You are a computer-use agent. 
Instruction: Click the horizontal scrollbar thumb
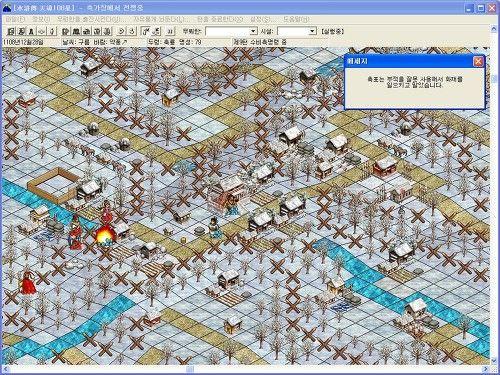point(190,369)
